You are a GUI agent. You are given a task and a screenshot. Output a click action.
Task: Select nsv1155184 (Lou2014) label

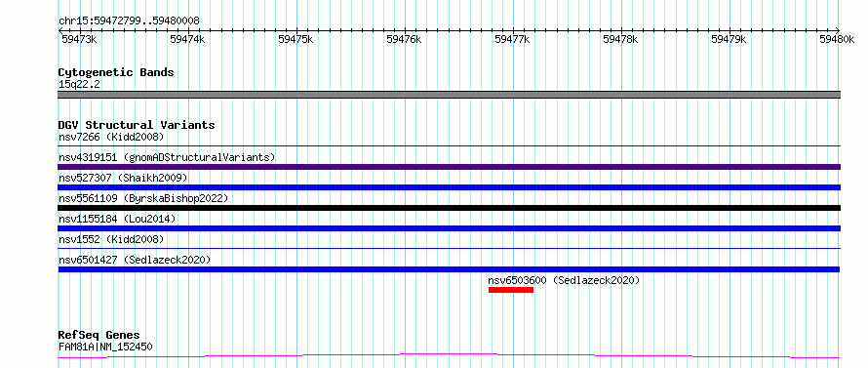pyautogui.click(x=117, y=219)
